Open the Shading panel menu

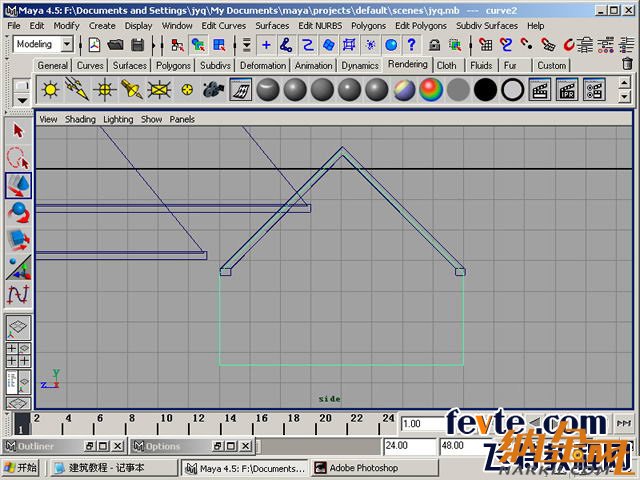[x=80, y=119]
